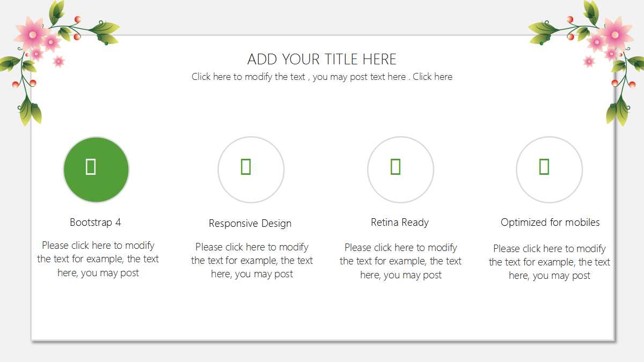The width and height of the screenshot is (644, 362).
Task: Select the large pink flower in top-left corner
Action: (32, 33)
